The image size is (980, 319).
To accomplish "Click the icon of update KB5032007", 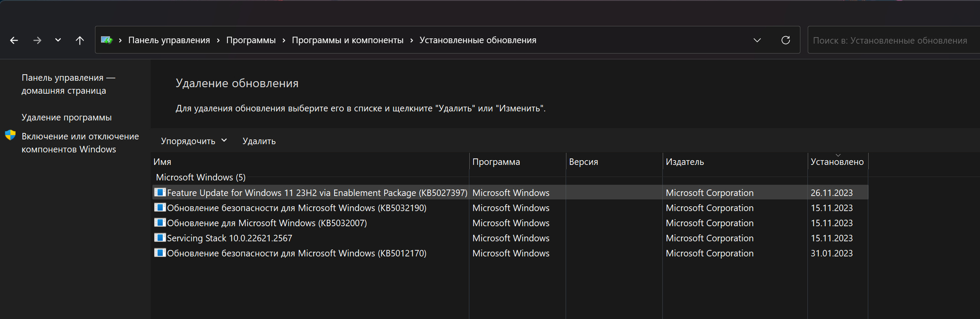I will click(x=160, y=222).
